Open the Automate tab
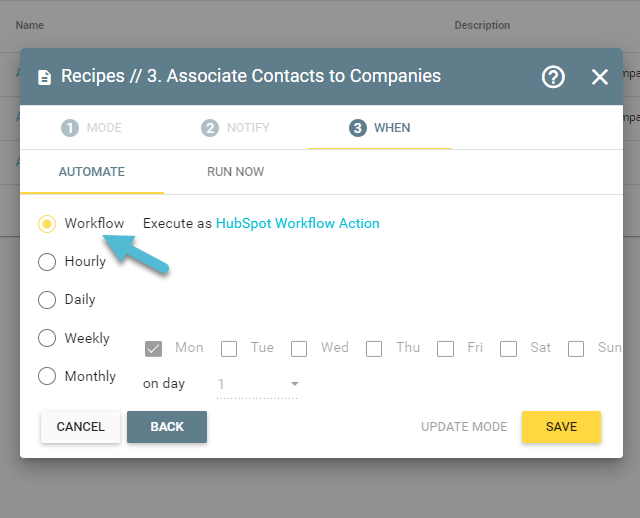Screen dimensions: 640x518 [x=92, y=172]
